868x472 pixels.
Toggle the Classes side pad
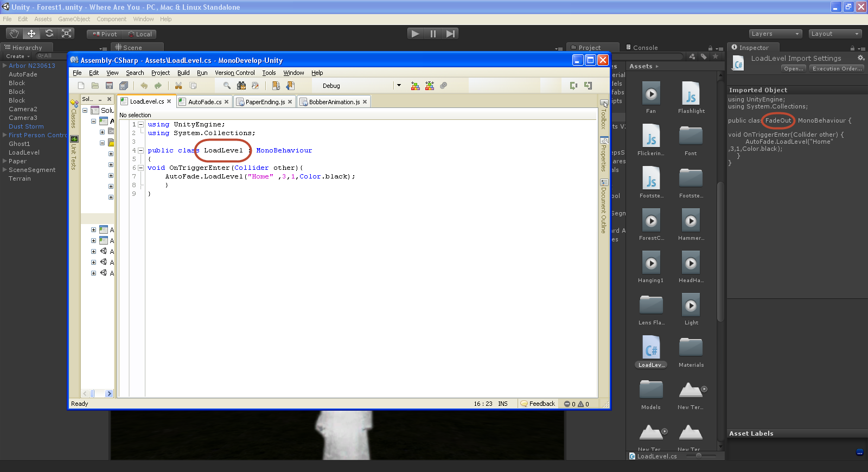click(x=74, y=114)
